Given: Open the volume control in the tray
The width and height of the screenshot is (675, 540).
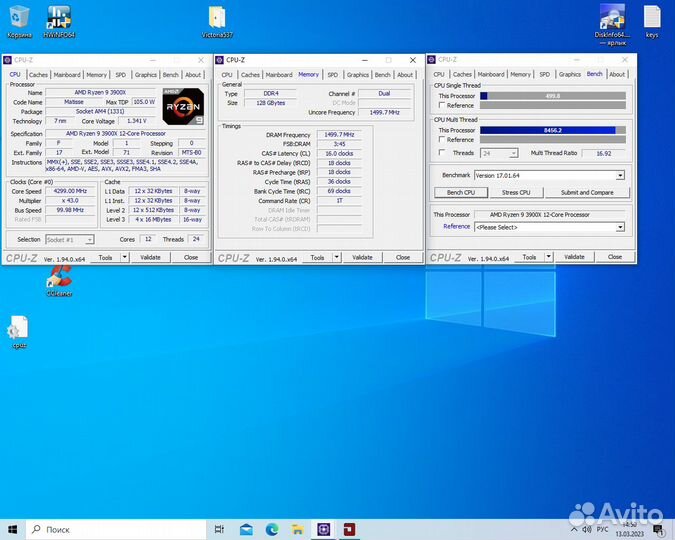Looking at the screenshot, I should (x=586, y=529).
